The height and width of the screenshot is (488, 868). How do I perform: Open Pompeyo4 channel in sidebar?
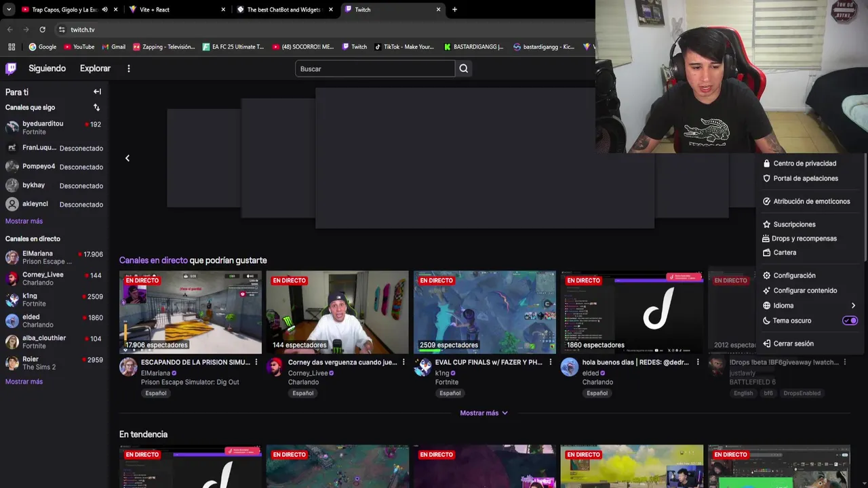54,167
